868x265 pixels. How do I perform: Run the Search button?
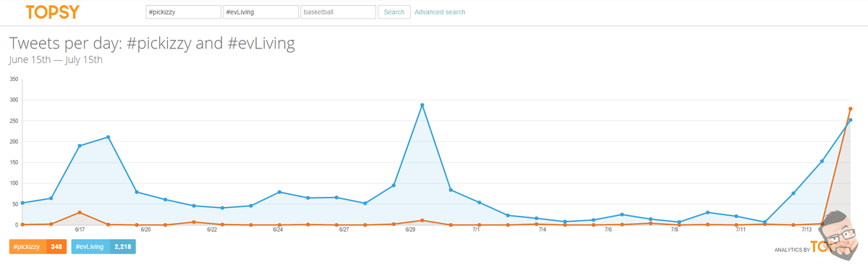[394, 12]
